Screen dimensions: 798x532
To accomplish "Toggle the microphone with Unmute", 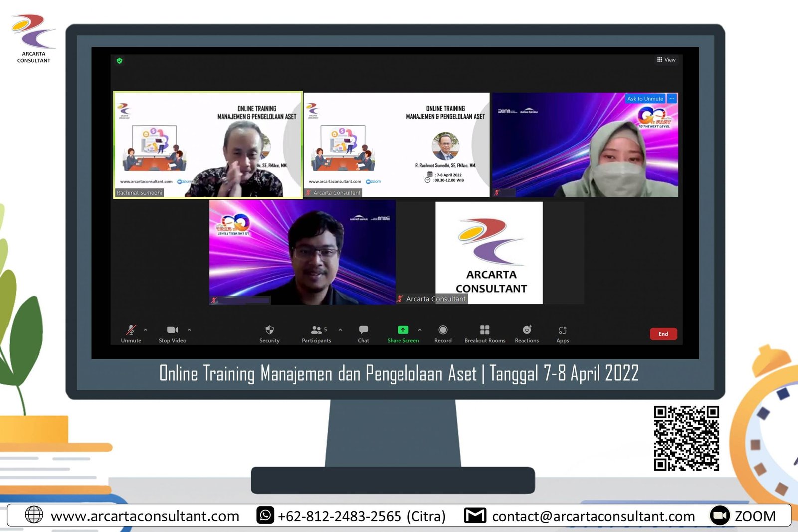I will click(131, 330).
